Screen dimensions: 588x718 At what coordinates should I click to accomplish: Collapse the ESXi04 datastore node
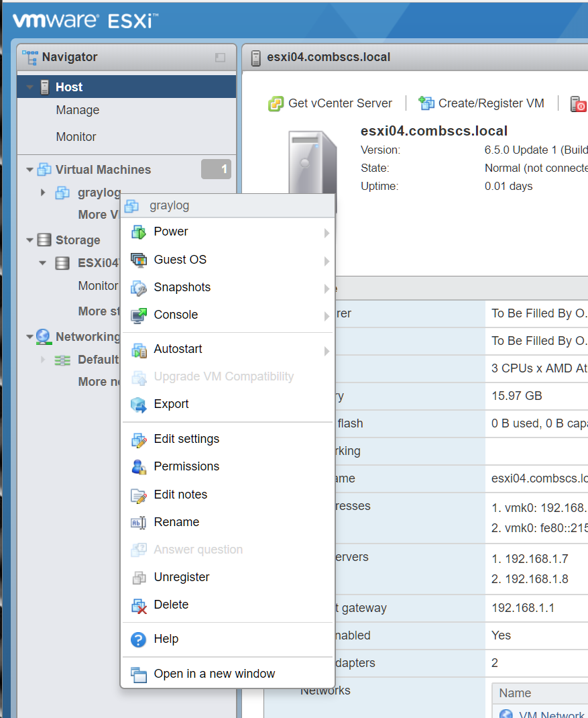42,263
